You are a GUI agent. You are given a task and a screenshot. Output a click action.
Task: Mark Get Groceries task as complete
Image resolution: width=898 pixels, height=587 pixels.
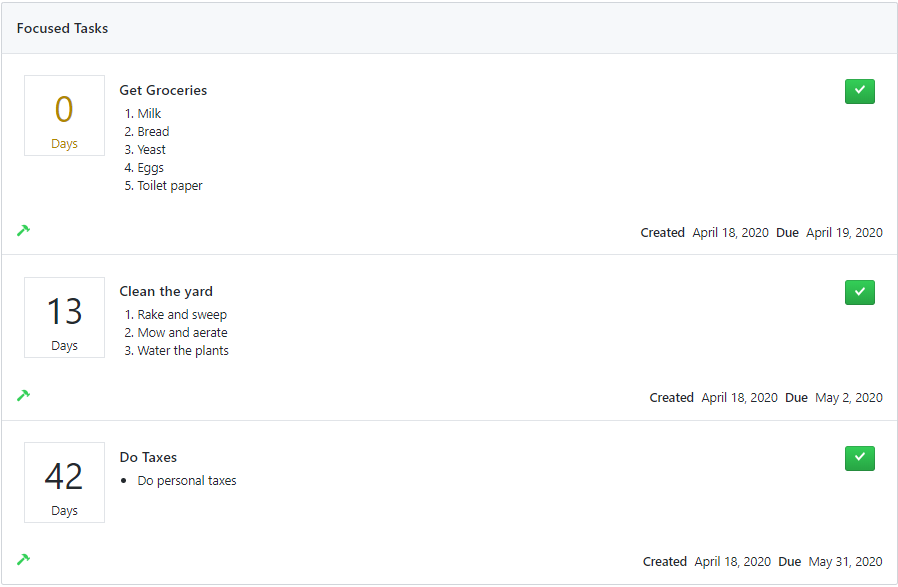[860, 91]
